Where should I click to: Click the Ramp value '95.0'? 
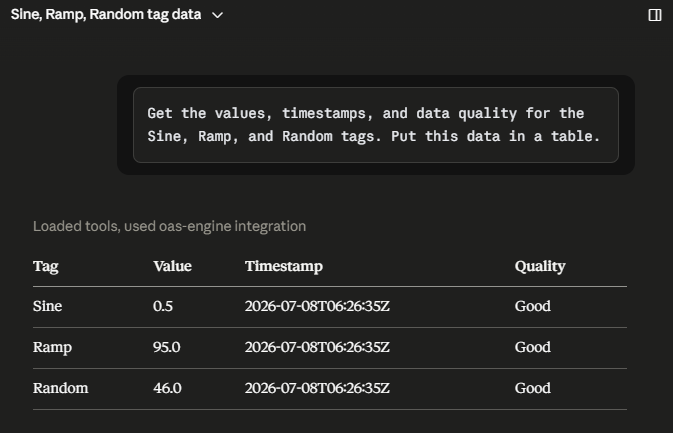167,347
